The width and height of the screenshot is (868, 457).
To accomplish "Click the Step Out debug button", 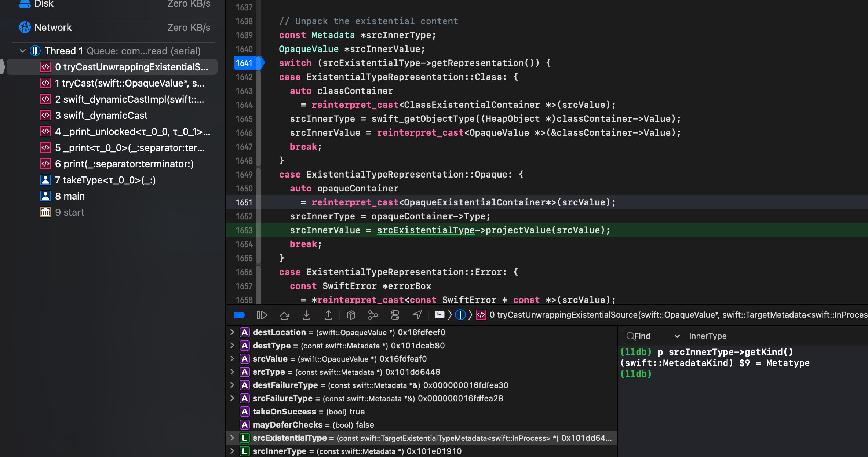I will coord(328,315).
